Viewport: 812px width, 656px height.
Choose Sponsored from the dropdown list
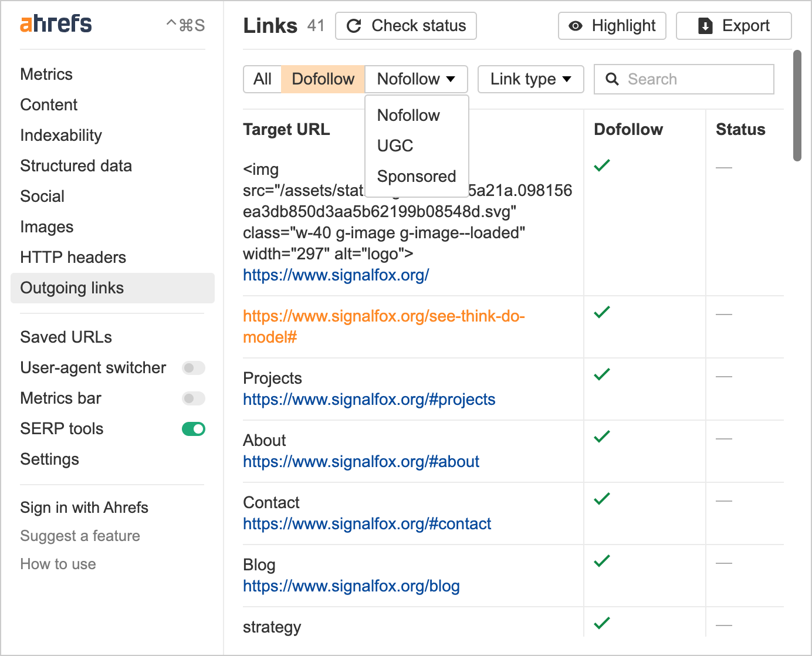click(x=417, y=176)
